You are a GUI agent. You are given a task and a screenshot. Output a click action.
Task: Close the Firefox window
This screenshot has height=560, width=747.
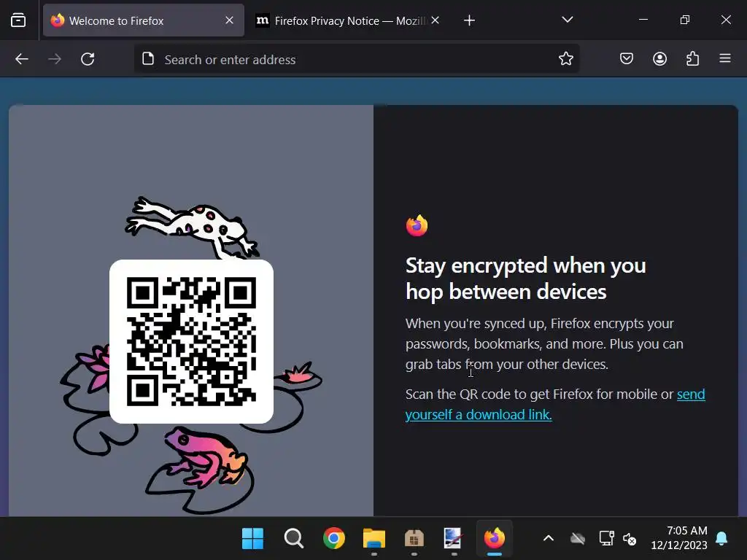point(726,20)
